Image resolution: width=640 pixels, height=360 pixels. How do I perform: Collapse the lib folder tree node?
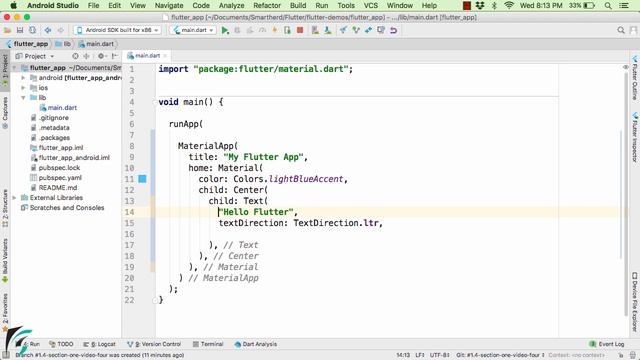23,98
